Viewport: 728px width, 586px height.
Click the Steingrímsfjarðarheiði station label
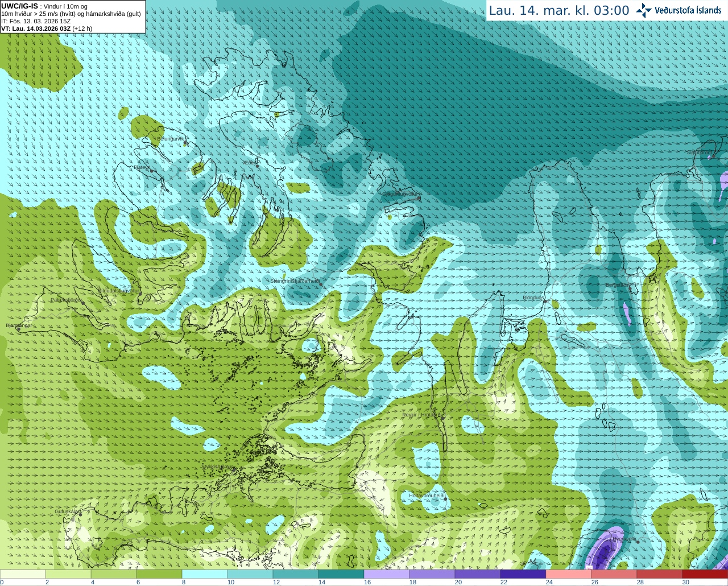[x=295, y=281]
